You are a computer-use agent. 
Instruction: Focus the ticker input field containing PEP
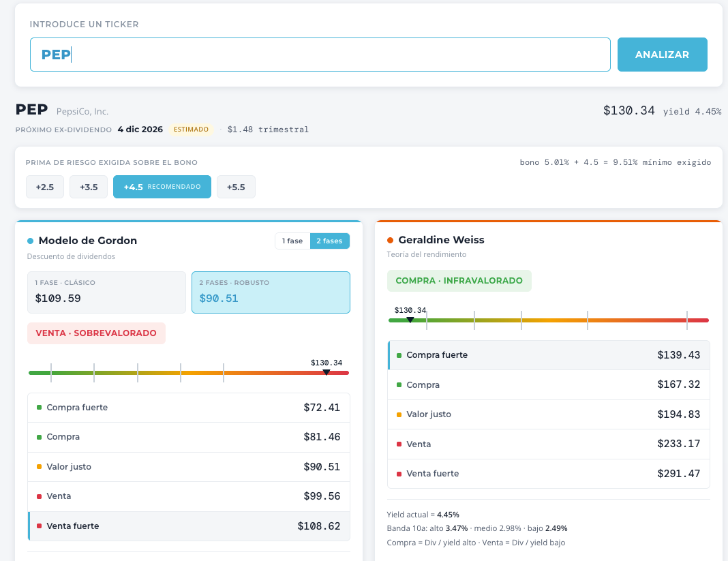[x=320, y=55]
